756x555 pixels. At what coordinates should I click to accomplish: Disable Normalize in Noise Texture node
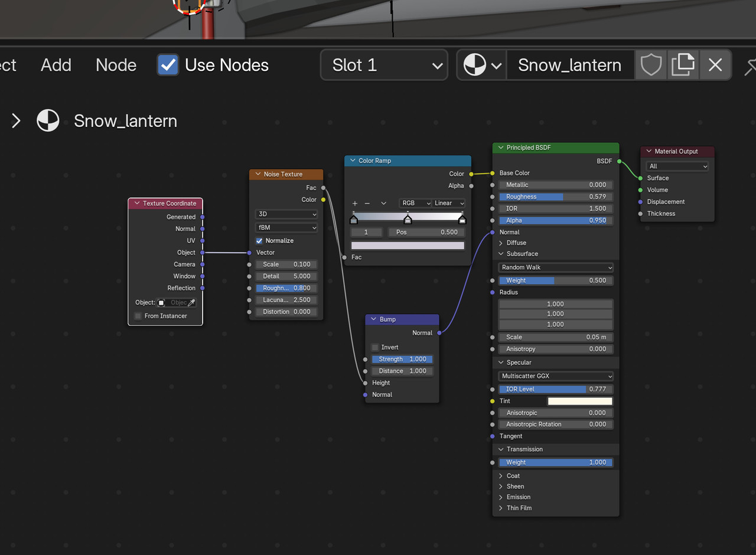click(x=259, y=241)
